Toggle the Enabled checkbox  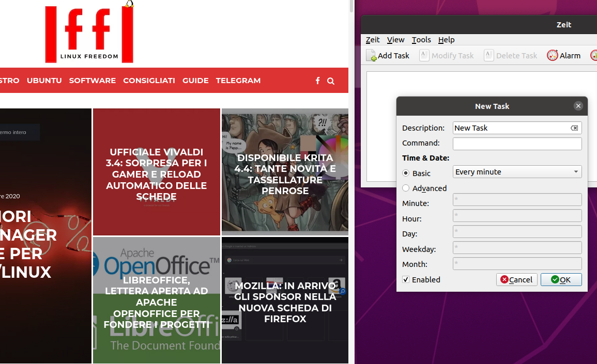[x=406, y=279]
